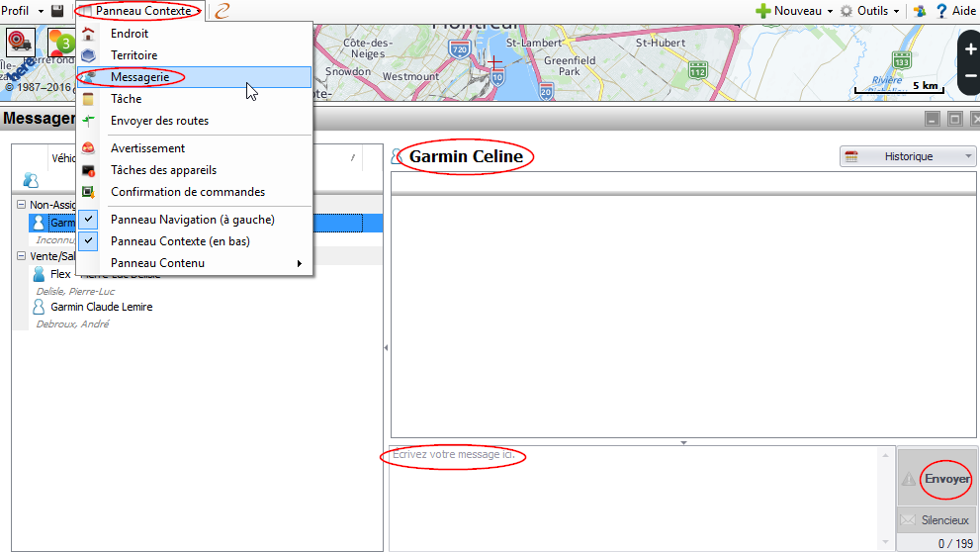Open the Outils dropdown menu
This screenshot has height=553, width=980.
tap(869, 11)
